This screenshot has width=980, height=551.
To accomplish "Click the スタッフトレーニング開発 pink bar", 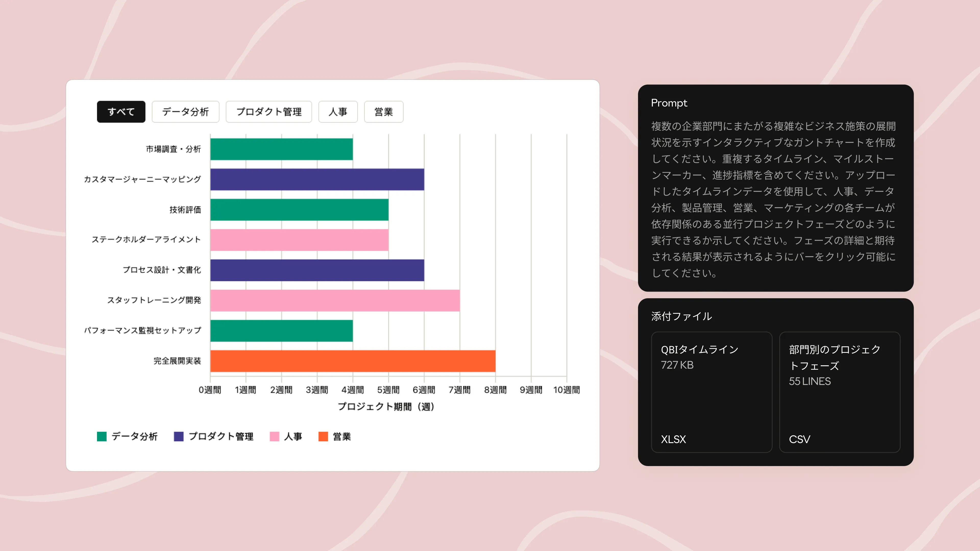I will click(335, 300).
